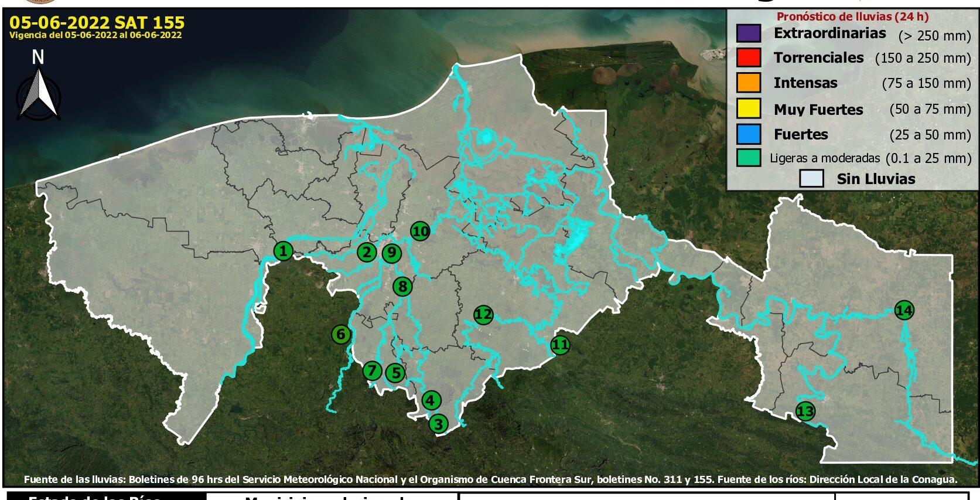Click green marker 6 on the map
The height and width of the screenshot is (500, 980).
pos(341,335)
